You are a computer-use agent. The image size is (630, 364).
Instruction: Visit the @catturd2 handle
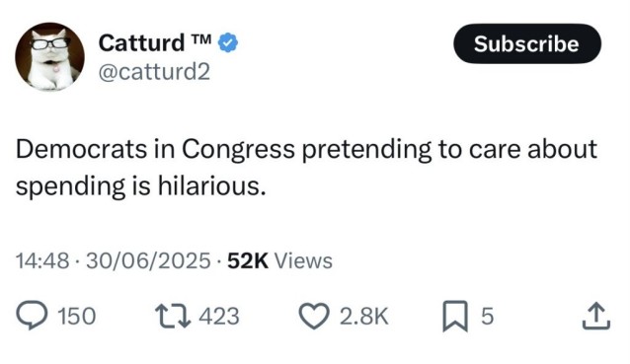[154, 72]
